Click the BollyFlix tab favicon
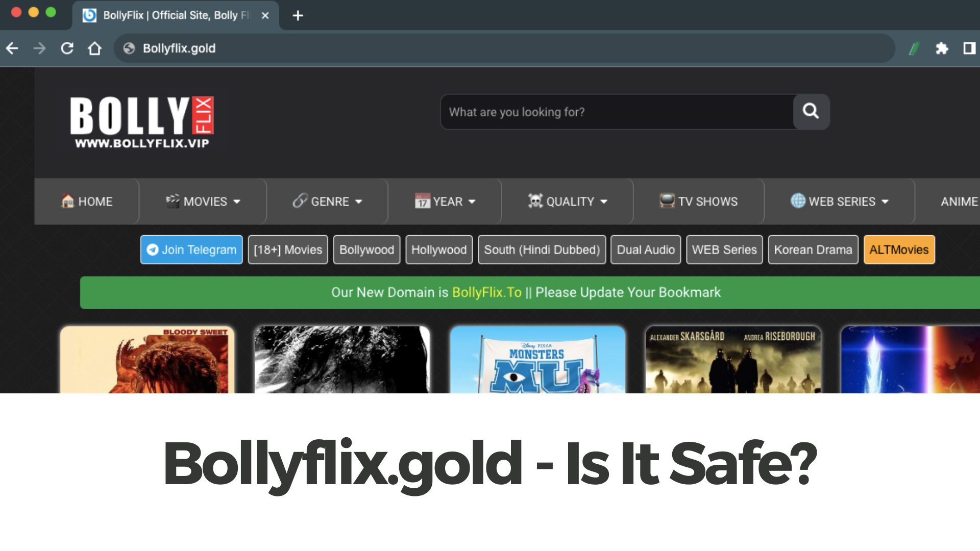 click(89, 15)
